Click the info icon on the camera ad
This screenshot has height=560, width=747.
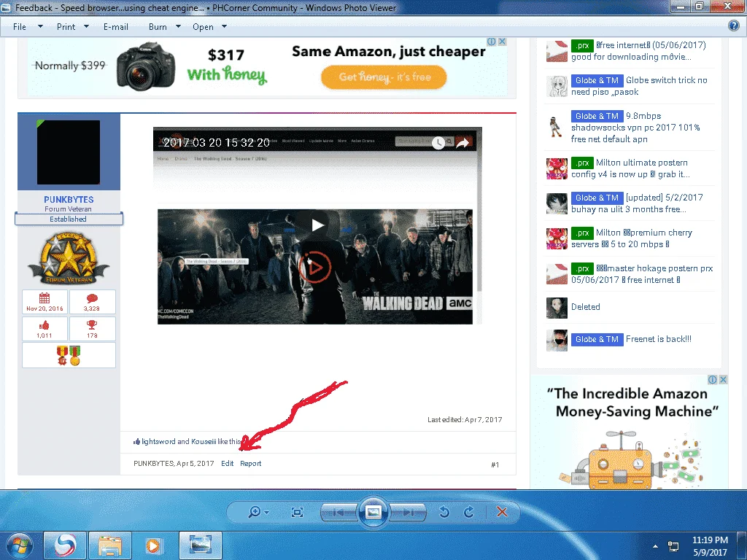click(x=492, y=42)
